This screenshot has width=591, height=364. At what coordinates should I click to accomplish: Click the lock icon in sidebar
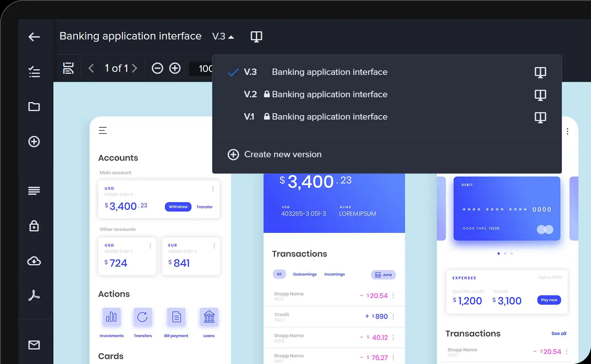pyautogui.click(x=34, y=226)
